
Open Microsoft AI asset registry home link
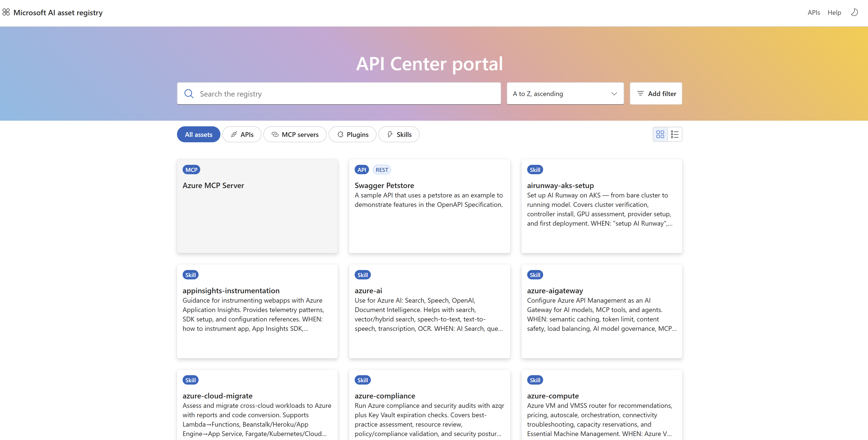point(58,12)
